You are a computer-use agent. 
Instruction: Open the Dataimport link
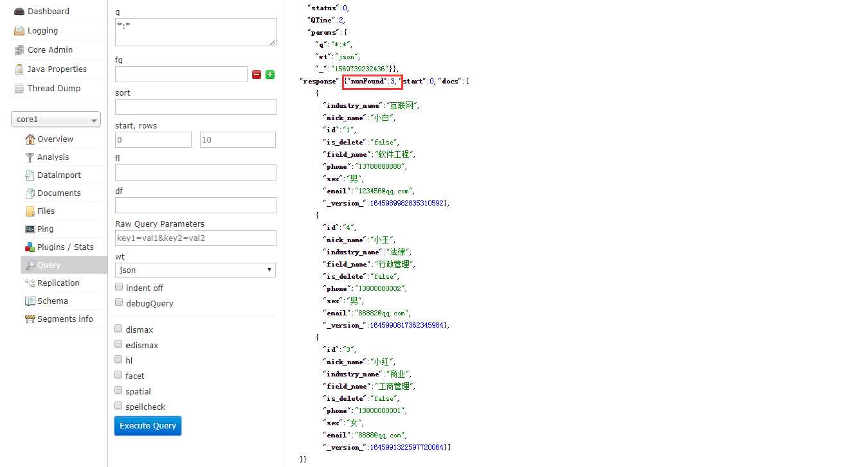(59, 175)
